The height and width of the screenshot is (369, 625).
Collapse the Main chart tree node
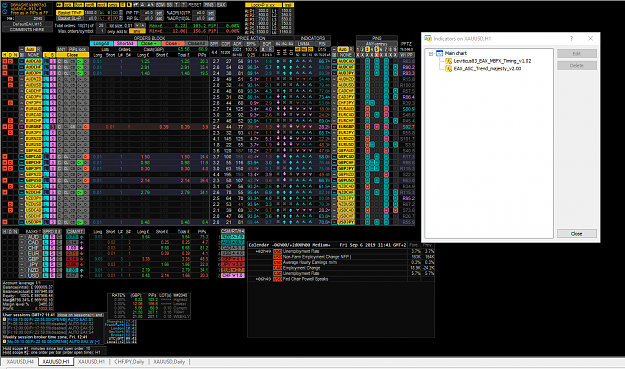pyautogui.click(x=431, y=53)
